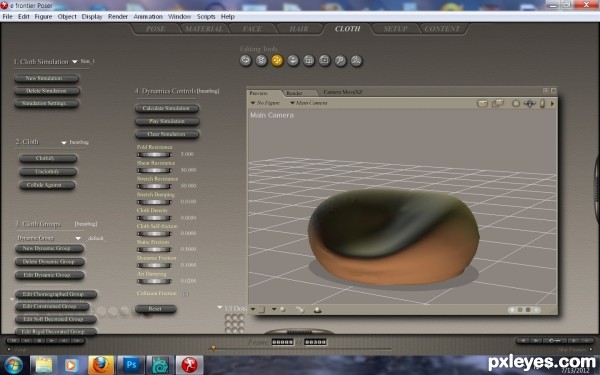
Task: Open the Scripts menu
Action: click(206, 16)
